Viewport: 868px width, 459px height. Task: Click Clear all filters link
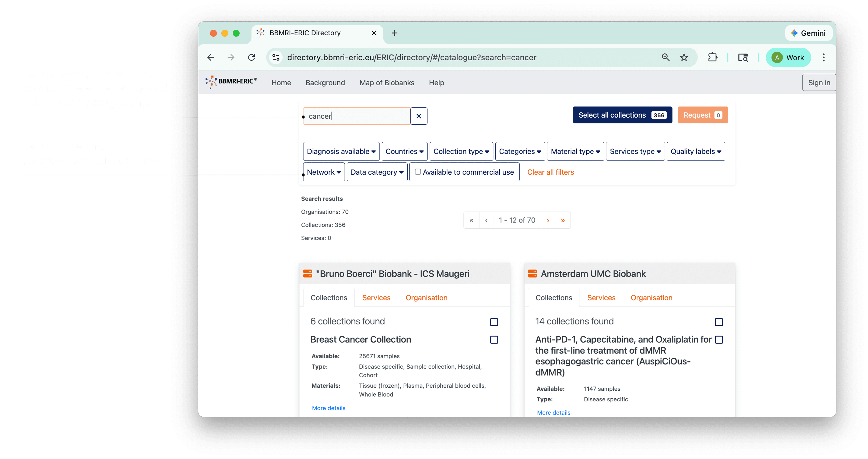pyautogui.click(x=550, y=172)
